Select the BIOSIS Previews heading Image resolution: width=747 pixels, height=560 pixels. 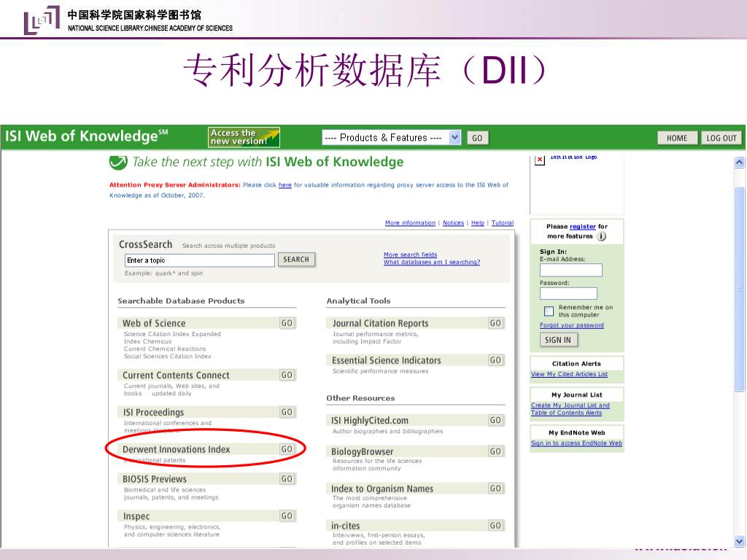tap(155, 478)
